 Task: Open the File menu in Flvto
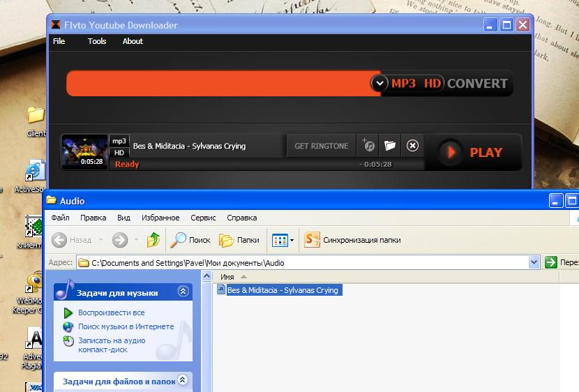[59, 41]
